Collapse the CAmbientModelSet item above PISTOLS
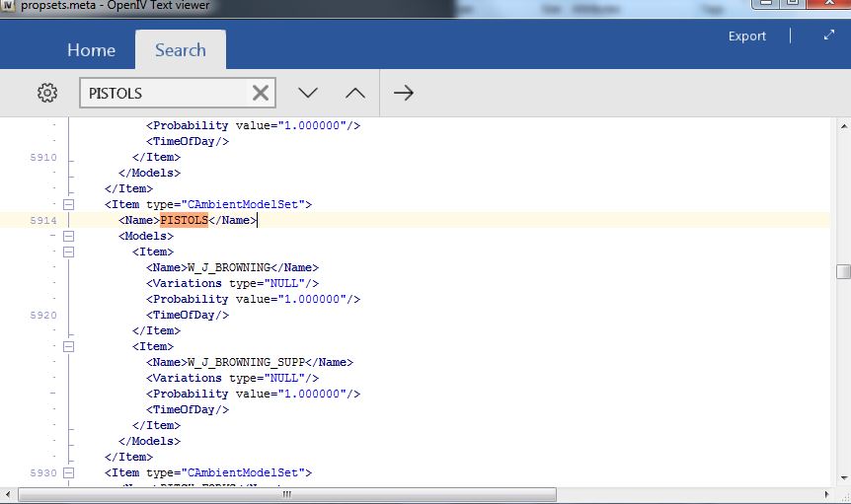This screenshot has width=851, height=504. [69, 204]
